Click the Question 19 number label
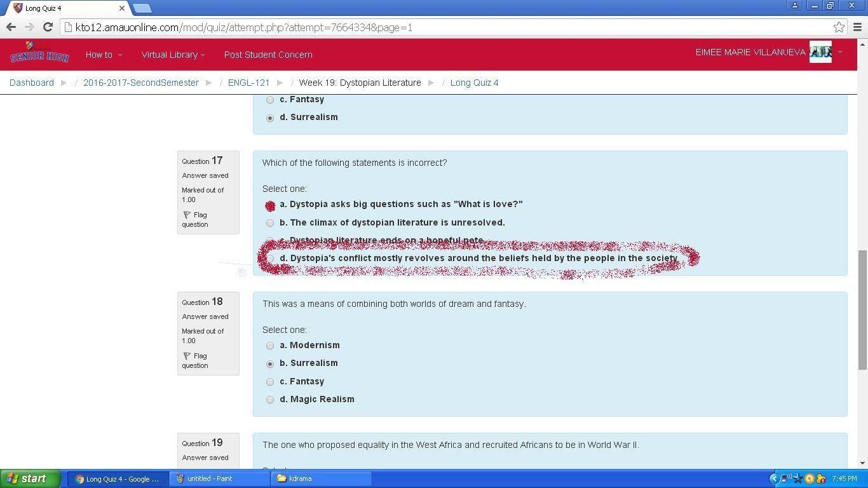This screenshot has height=488, width=868. 202,443
